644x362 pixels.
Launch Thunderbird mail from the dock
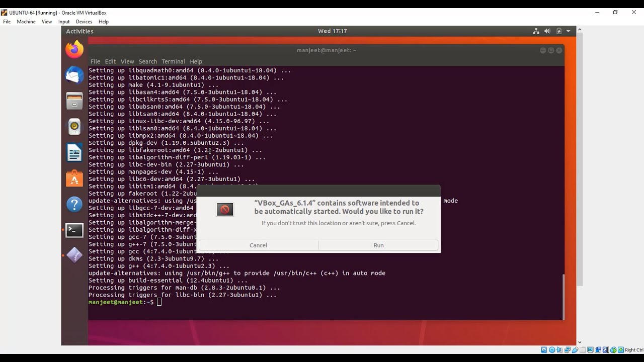click(74, 75)
